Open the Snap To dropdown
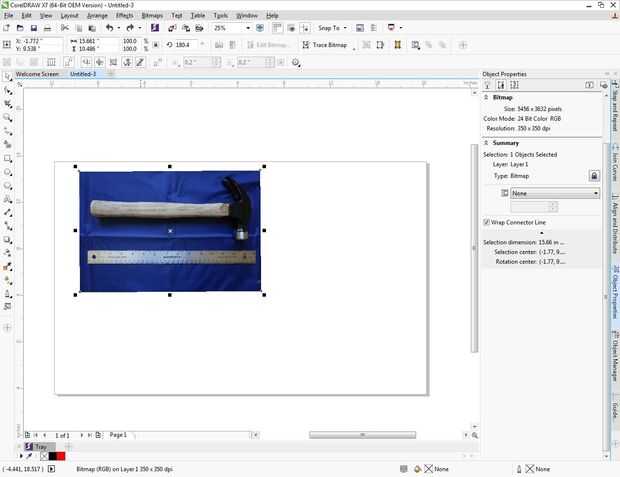 (x=332, y=28)
